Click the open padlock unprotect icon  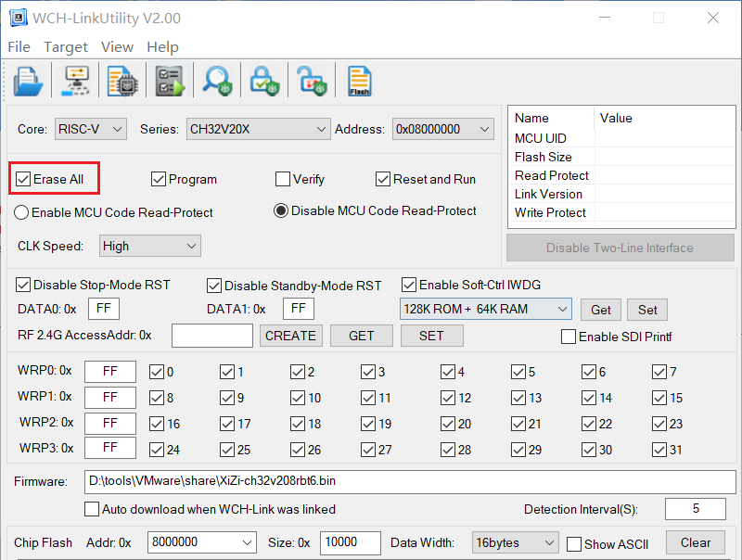pyautogui.click(x=312, y=82)
